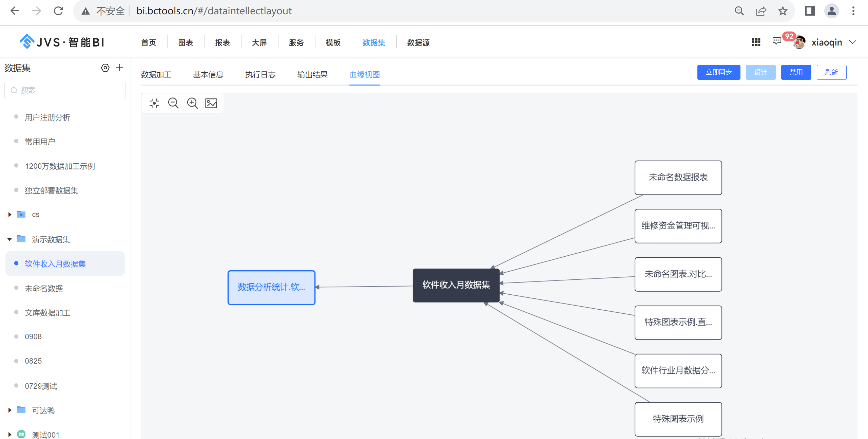
Task: Open the apps grid icon in top bar
Action: (756, 42)
